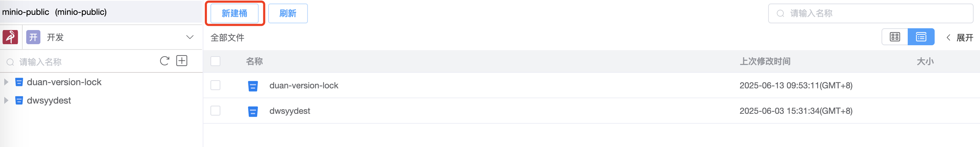
Task: Expand dwsyydest tree node
Action: [6, 100]
